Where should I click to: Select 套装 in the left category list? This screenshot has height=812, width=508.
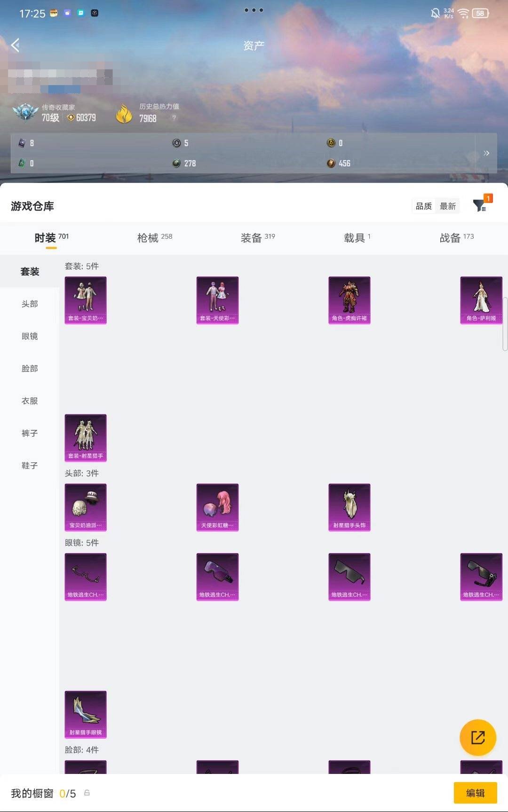point(30,272)
